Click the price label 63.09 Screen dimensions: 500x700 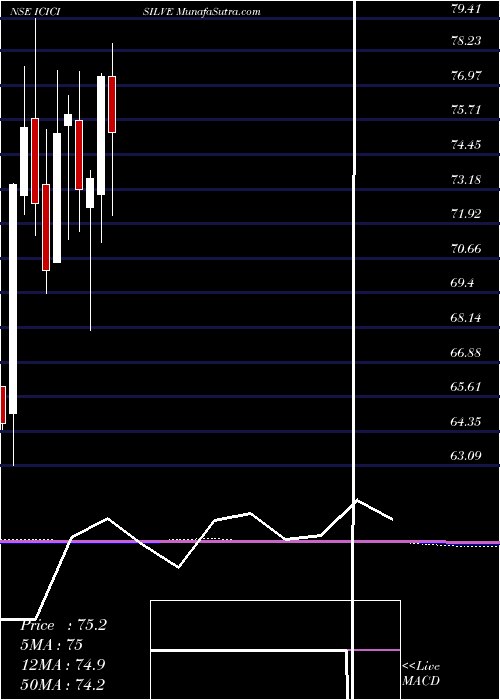pyautogui.click(x=466, y=455)
